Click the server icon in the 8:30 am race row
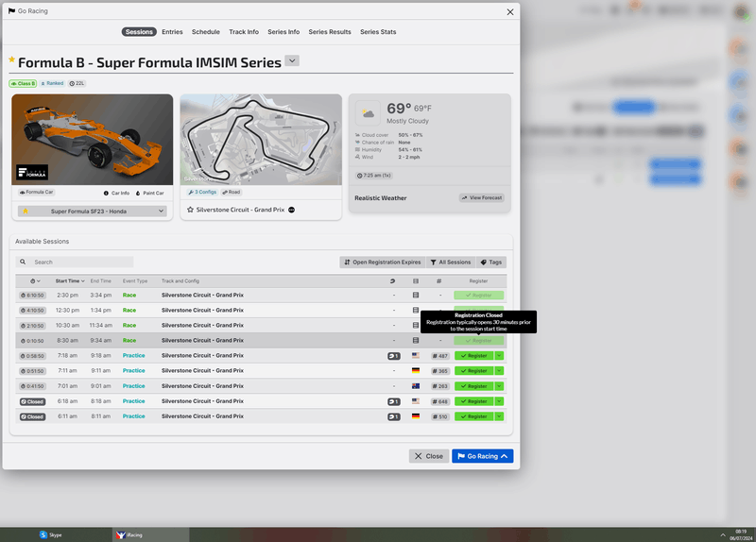Image resolution: width=756 pixels, height=542 pixels. 416,340
